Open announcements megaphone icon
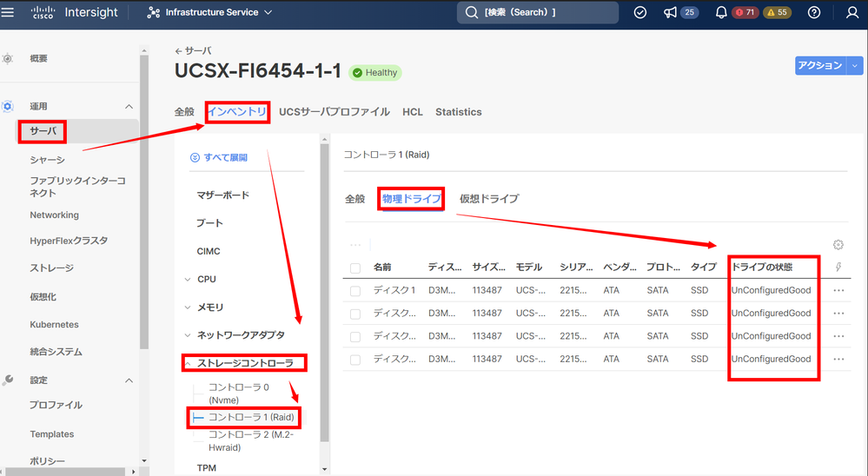 tap(671, 12)
